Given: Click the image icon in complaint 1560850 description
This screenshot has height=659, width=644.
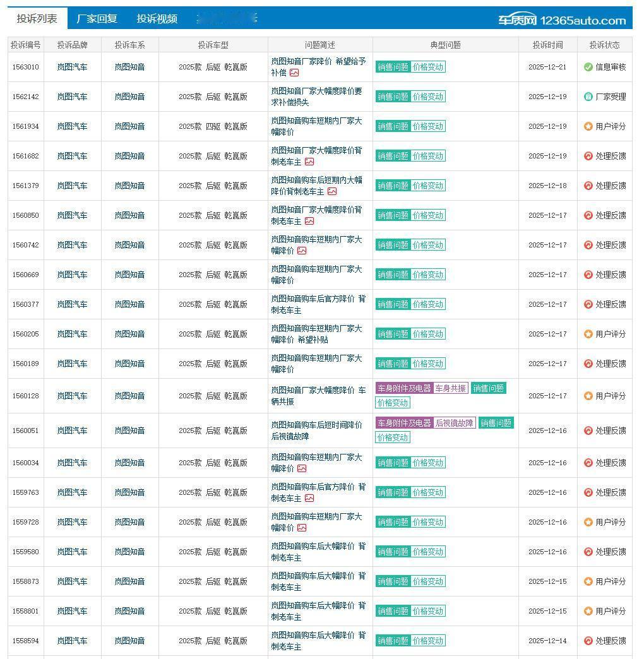Looking at the screenshot, I should coord(309,221).
